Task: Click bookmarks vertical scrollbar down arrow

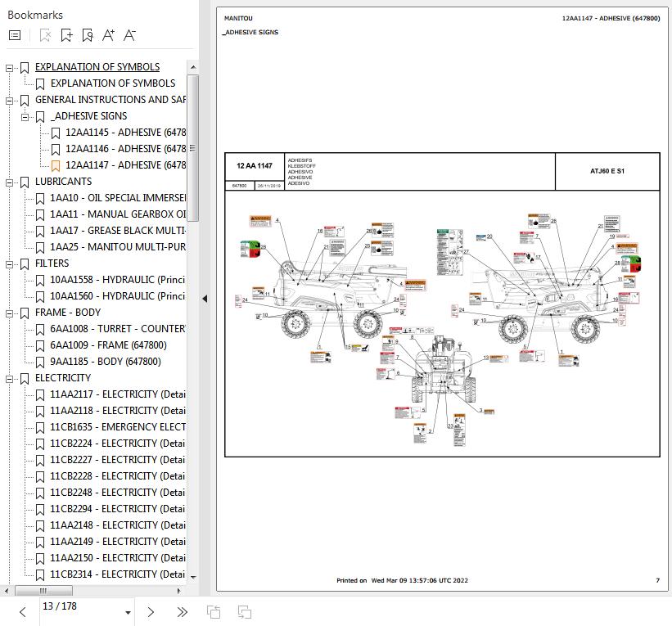Action: click(193, 577)
